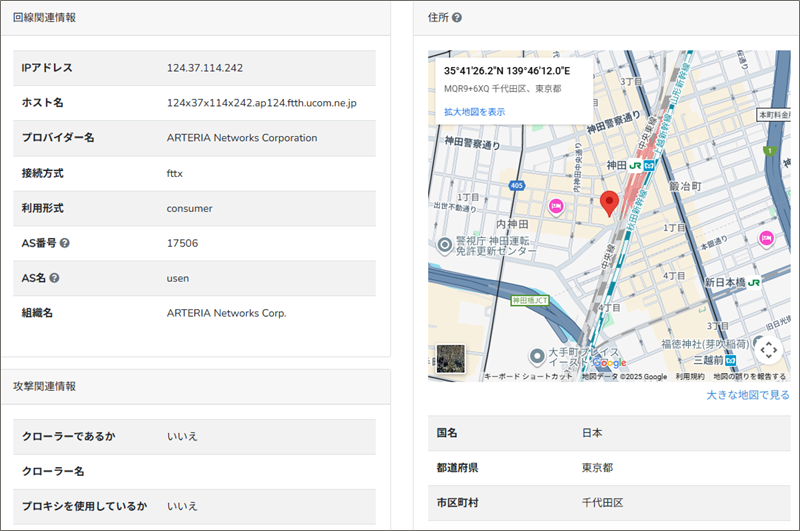Click the 大手町プレイス marker on map

point(537,357)
